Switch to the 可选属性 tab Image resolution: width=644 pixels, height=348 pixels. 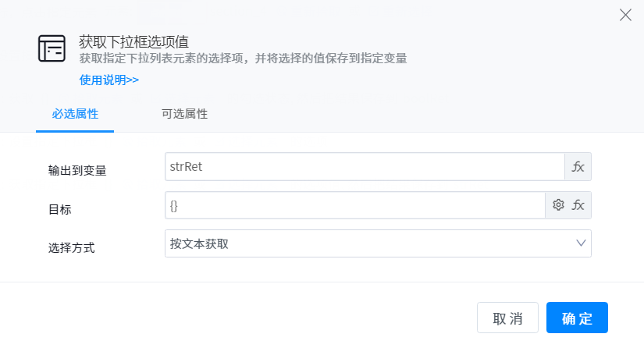click(x=184, y=114)
